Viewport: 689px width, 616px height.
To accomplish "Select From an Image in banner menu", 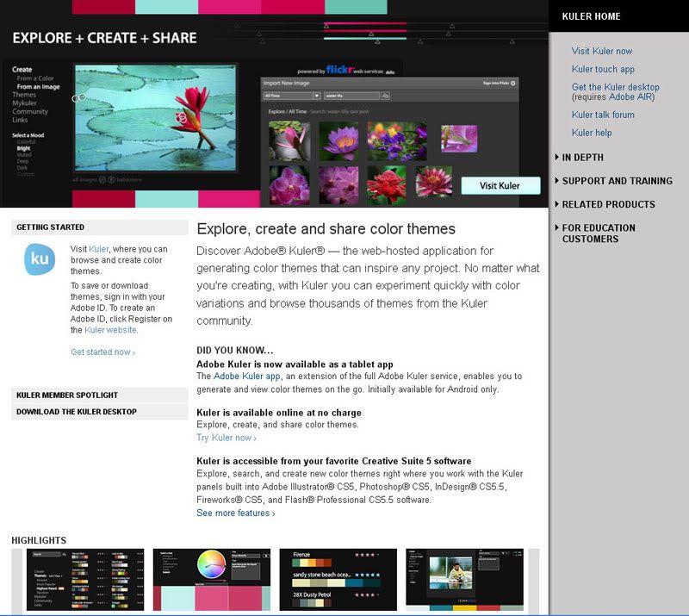I will (x=38, y=87).
